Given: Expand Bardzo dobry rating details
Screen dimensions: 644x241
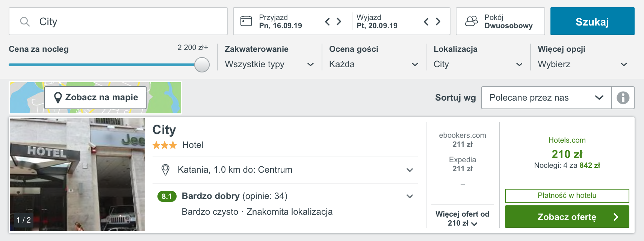Looking at the screenshot, I should coord(285,196).
